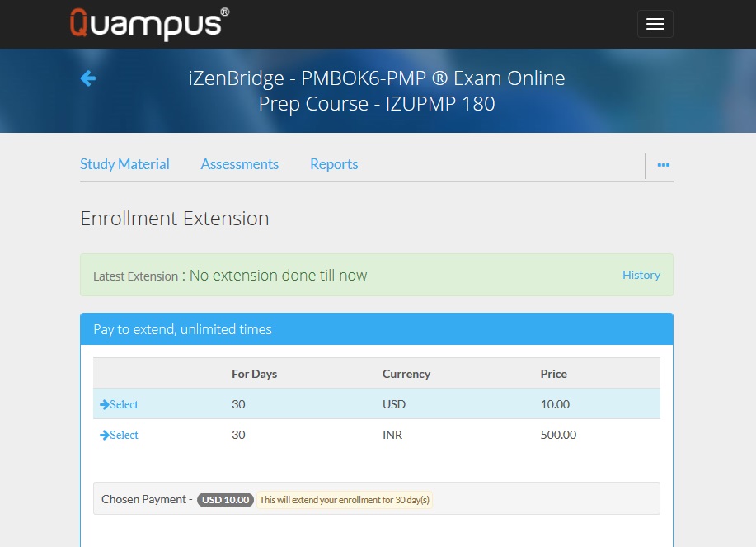Image resolution: width=756 pixels, height=547 pixels.
Task: Go to the Reports tab
Action: point(334,164)
